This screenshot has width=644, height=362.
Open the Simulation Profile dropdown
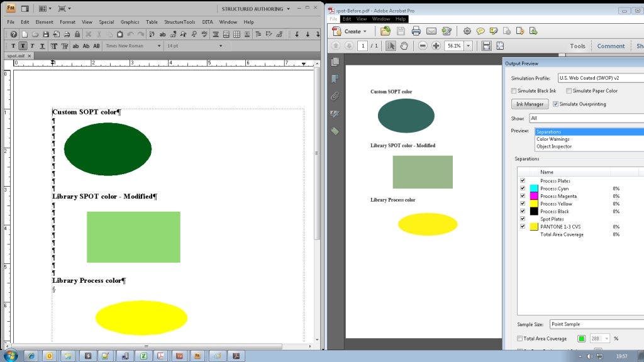tap(597, 78)
